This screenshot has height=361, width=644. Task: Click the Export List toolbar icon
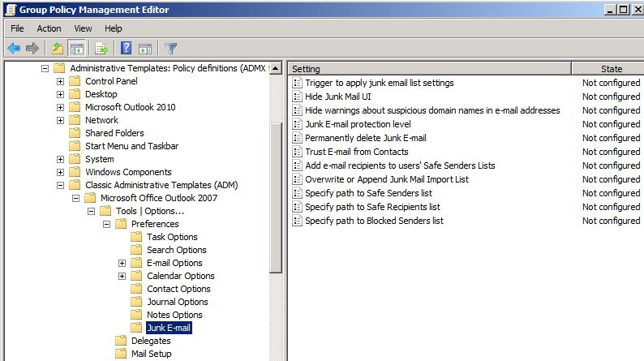(x=101, y=49)
